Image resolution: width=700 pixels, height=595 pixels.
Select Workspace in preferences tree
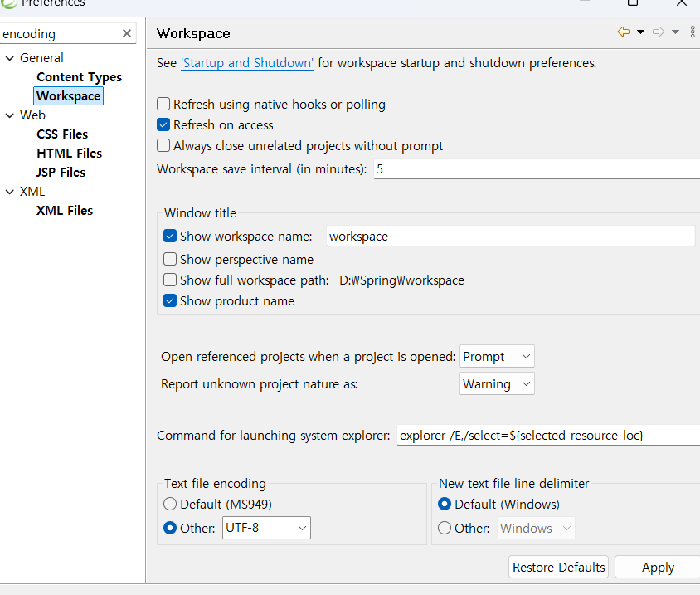68,96
